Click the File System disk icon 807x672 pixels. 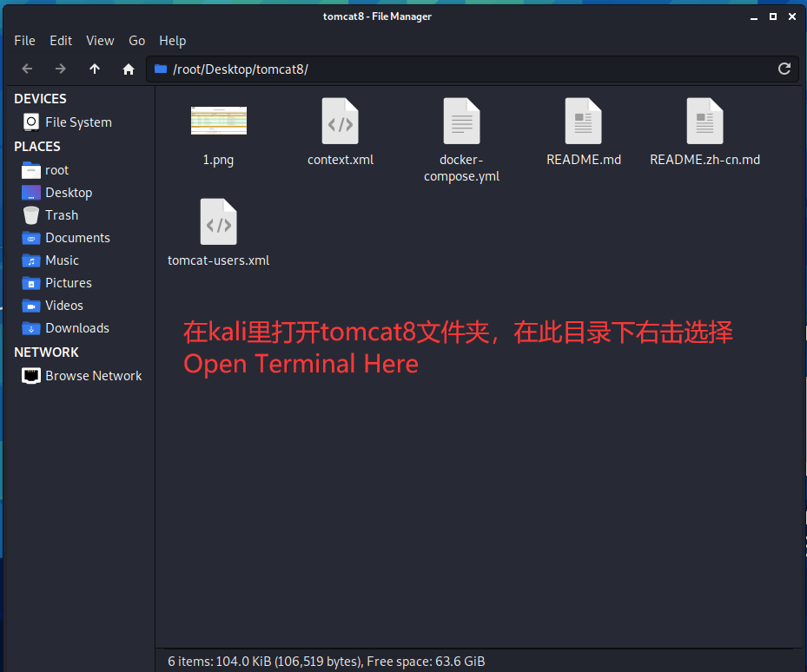click(x=31, y=122)
